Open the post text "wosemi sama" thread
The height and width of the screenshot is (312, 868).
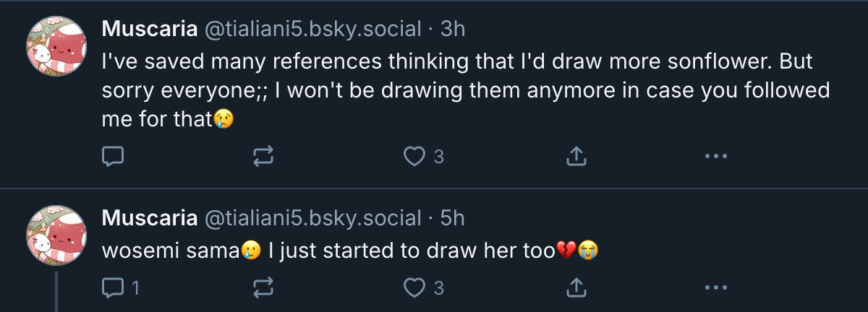click(x=347, y=251)
